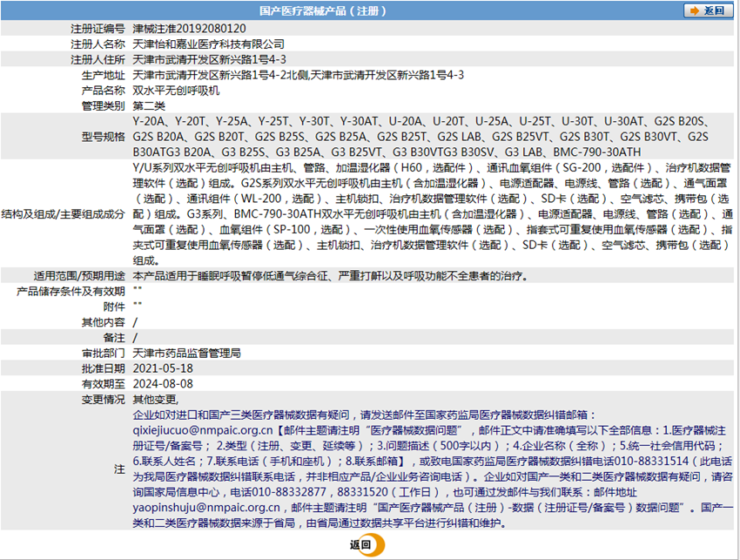
Task: Select registration number 津械注准20192080120
Action: (189, 29)
